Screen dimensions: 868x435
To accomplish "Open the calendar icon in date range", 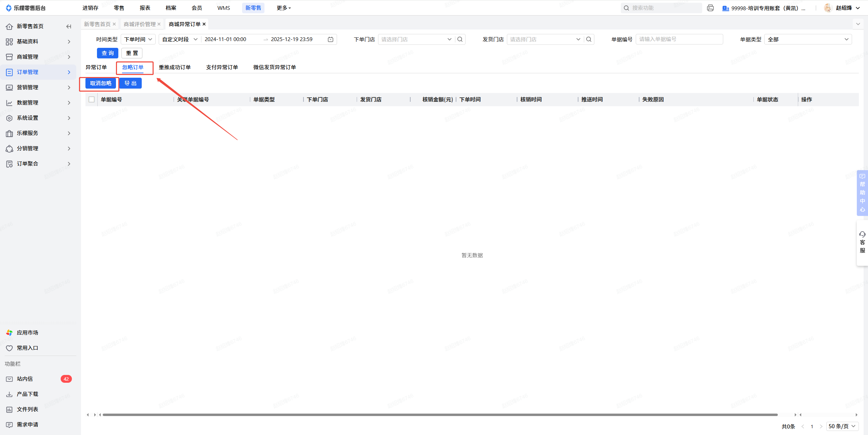I will point(331,39).
